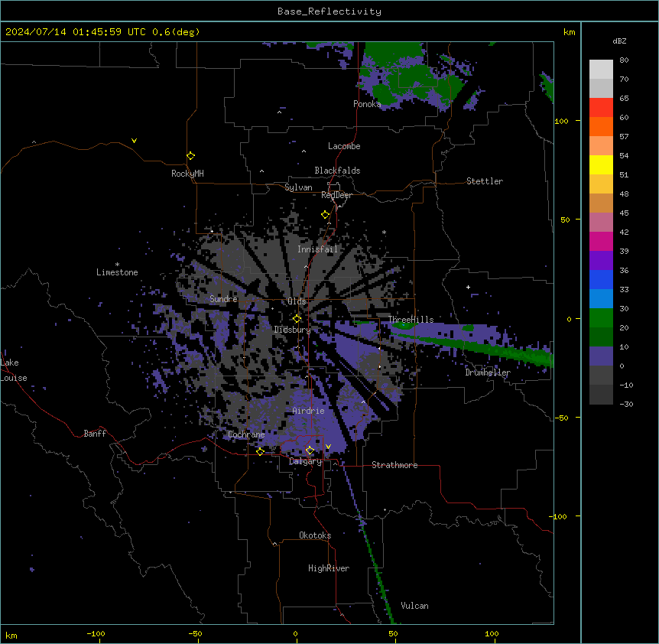Click the white plus marker east of ThreeHills

point(468,287)
